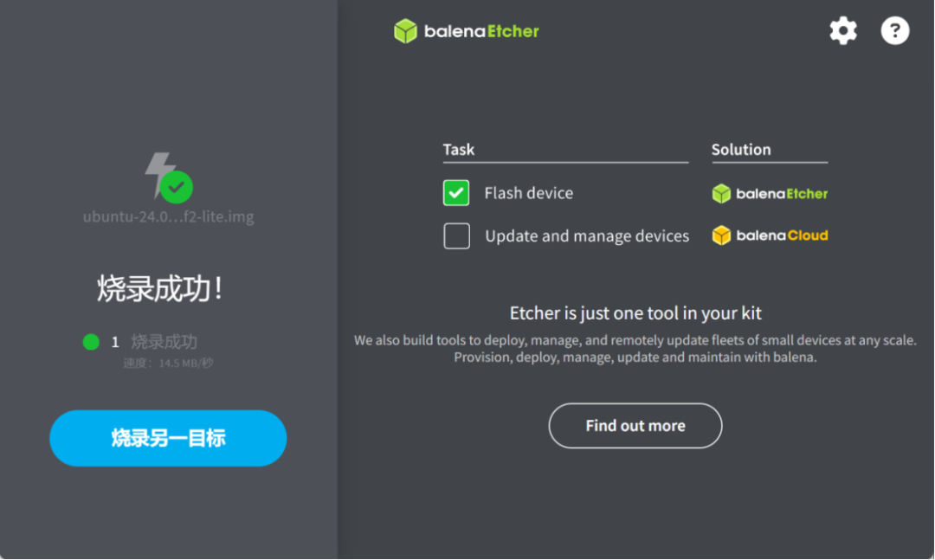Check the Update and manage devices box
Viewport: 935px width, 560px height.
click(x=457, y=236)
